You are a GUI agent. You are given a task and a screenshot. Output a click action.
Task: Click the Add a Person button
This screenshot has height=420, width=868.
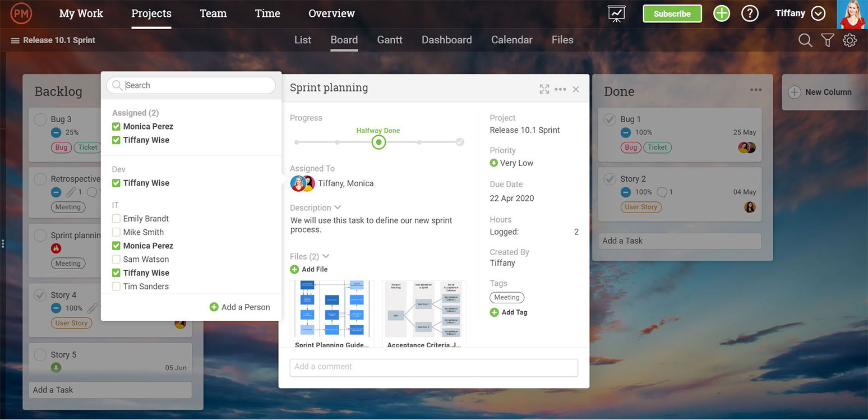(239, 307)
